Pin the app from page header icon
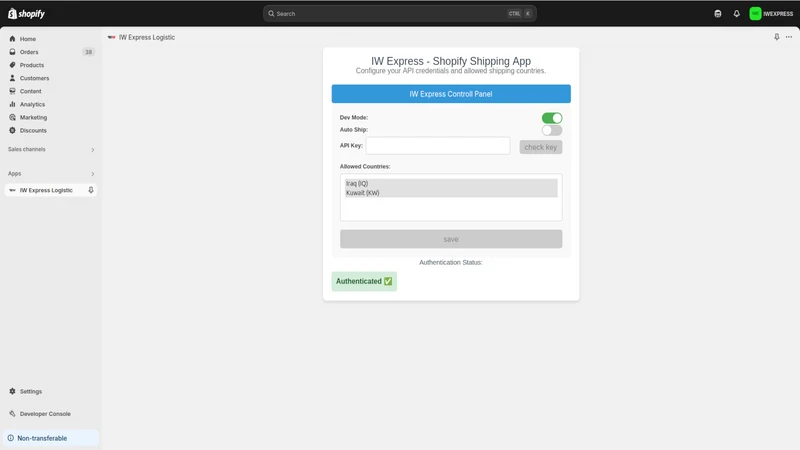 click(x=777, y=37)
